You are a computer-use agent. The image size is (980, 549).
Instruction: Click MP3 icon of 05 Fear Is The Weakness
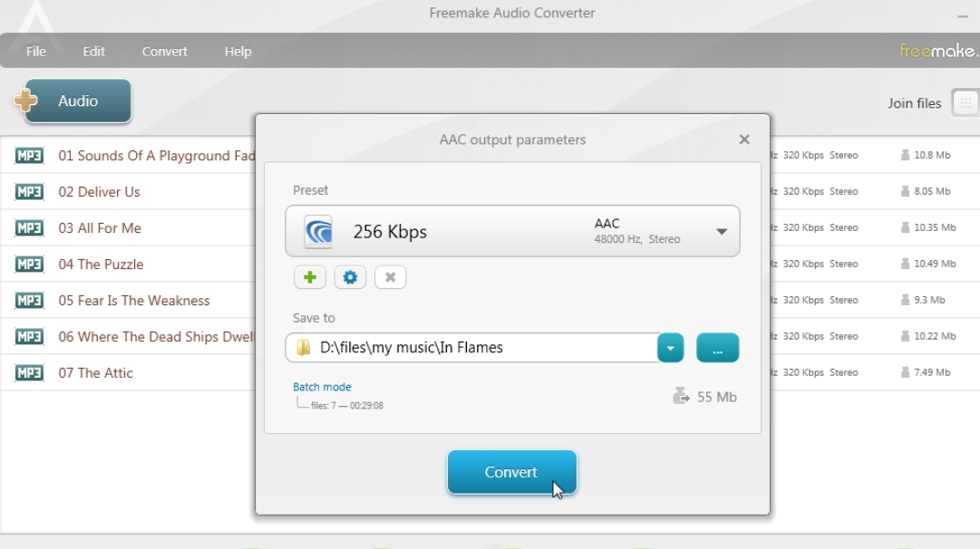coord(29,301)
